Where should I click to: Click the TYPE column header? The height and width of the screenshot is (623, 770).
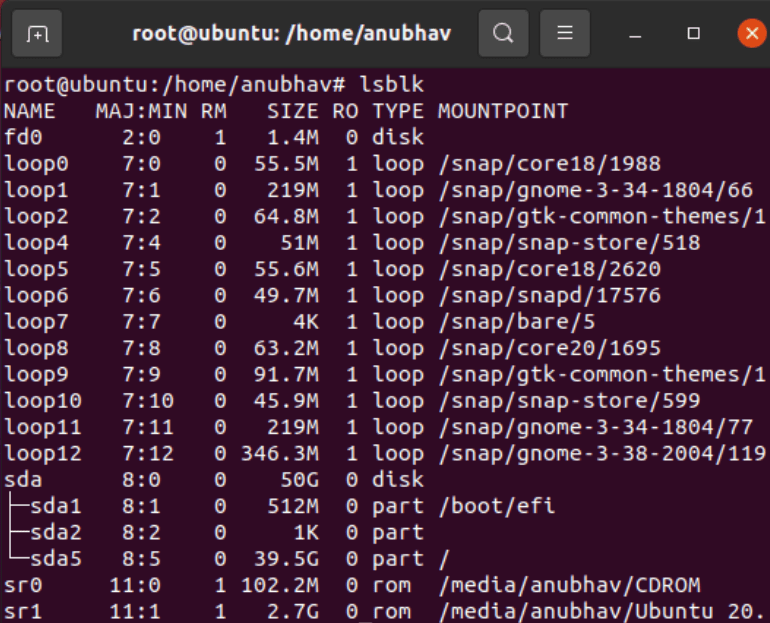(x=398, y=111)
